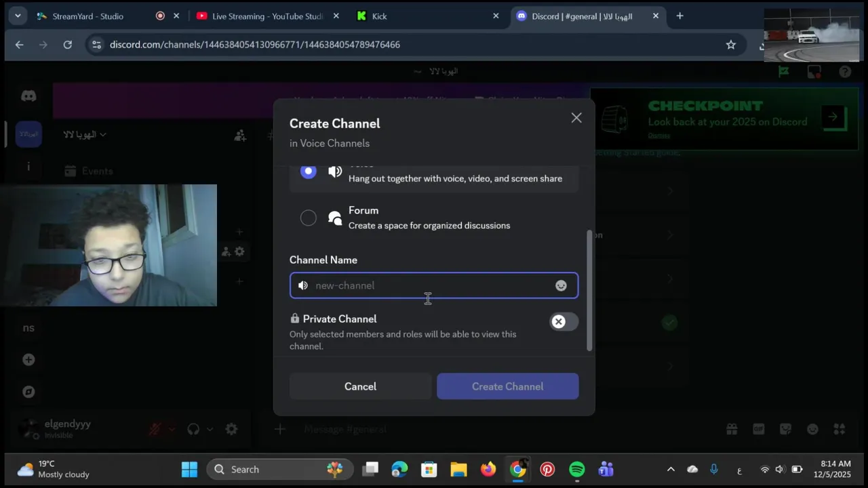Open Discord user settings gear
This screenshot has width=868, height=488.
[231, 429]
